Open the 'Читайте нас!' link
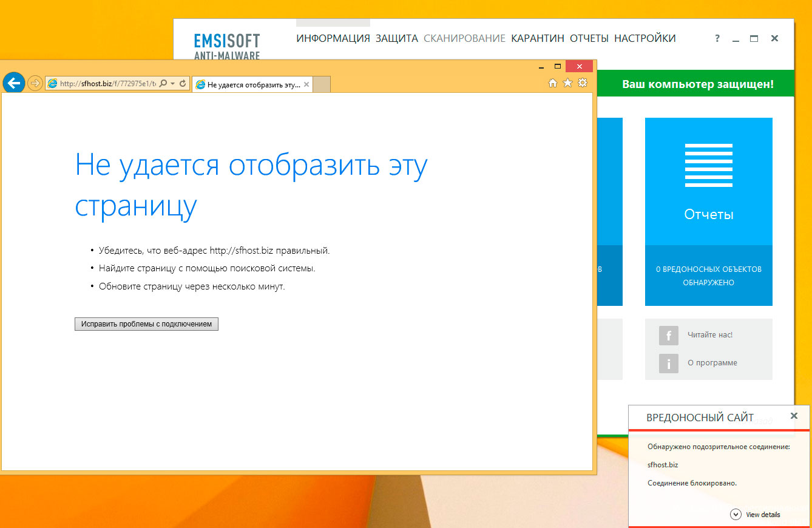812x528 pixels. pyautogui.click(x=710, y=335)
